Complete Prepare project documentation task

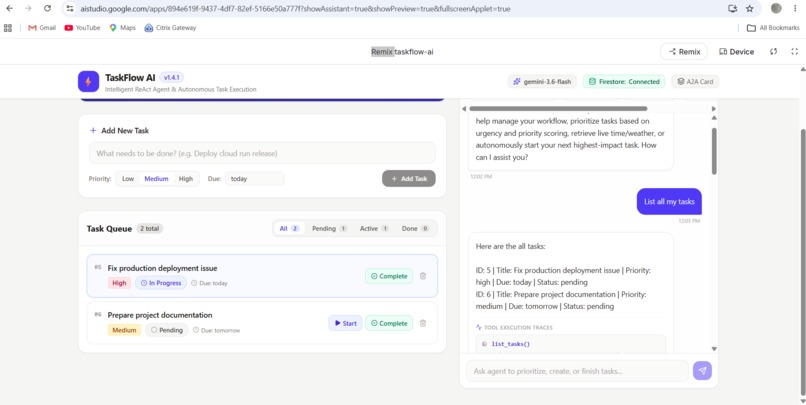tap(389, 323)
